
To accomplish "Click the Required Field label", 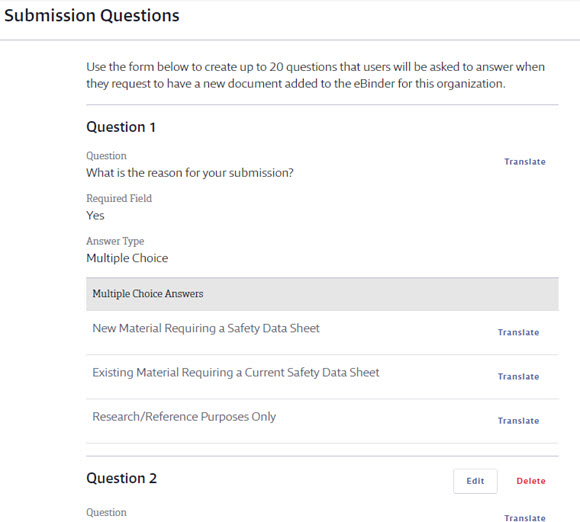I will tap(119, 198).
